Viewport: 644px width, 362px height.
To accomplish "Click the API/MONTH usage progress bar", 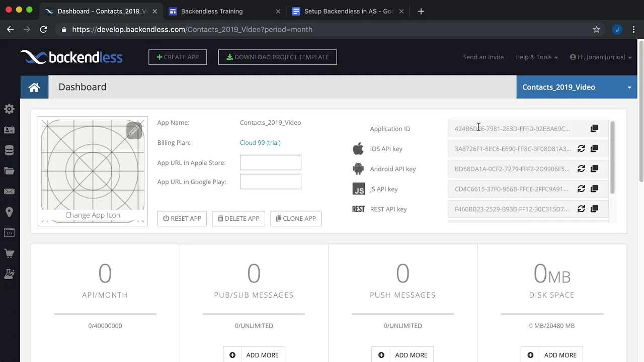I will (105, 314).
